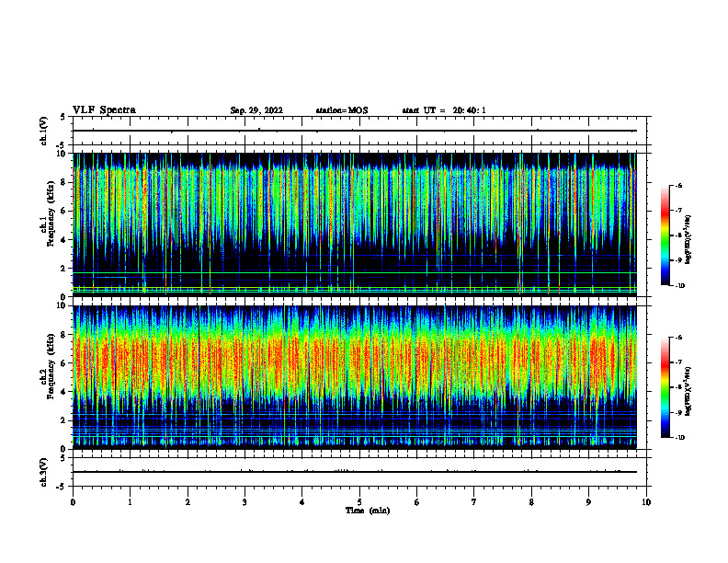728x563 pixels.
Task: Click the "station=MOS" header label
Action: point(342,110)
